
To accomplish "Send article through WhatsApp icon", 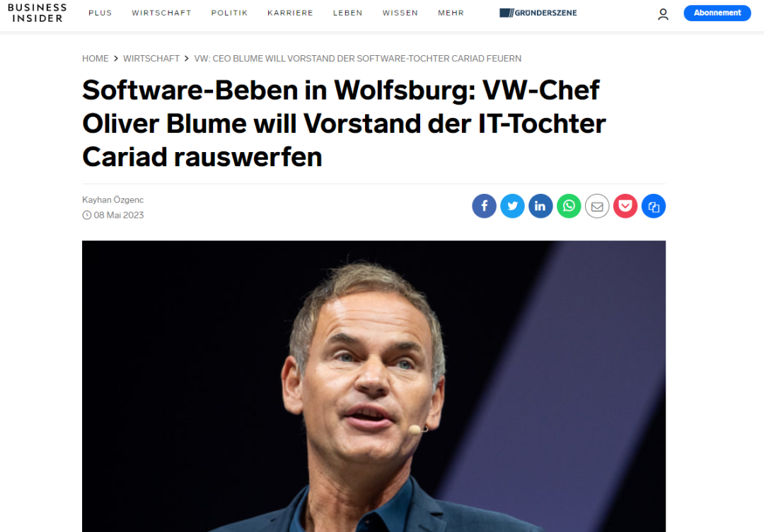I will tap(569, 206).
